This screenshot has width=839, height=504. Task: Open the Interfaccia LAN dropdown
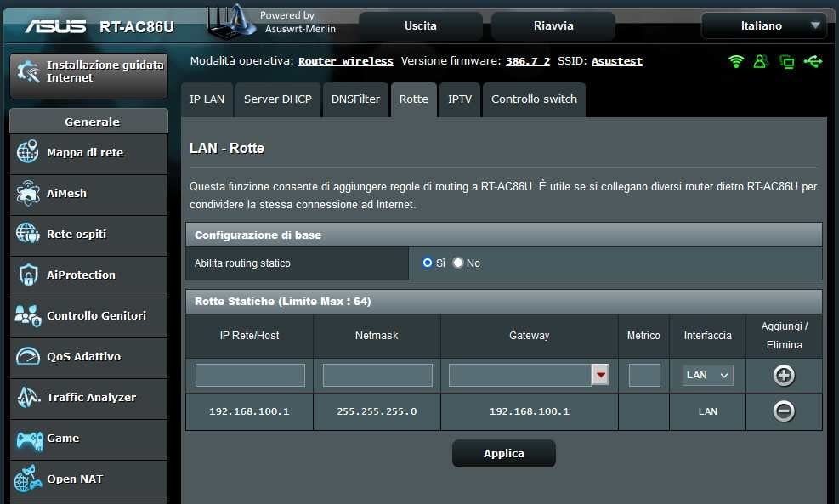pos(708,375)
